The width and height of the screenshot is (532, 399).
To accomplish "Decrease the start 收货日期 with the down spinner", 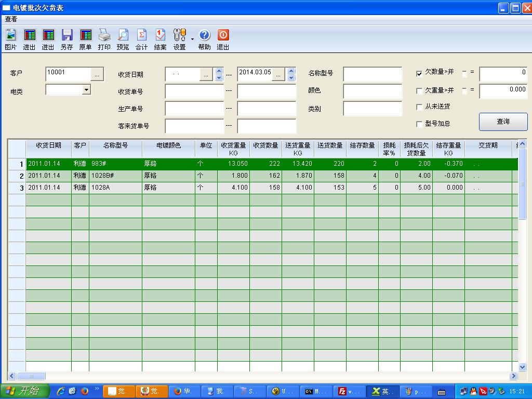I will pyautogui.click(x=219, y=78).
